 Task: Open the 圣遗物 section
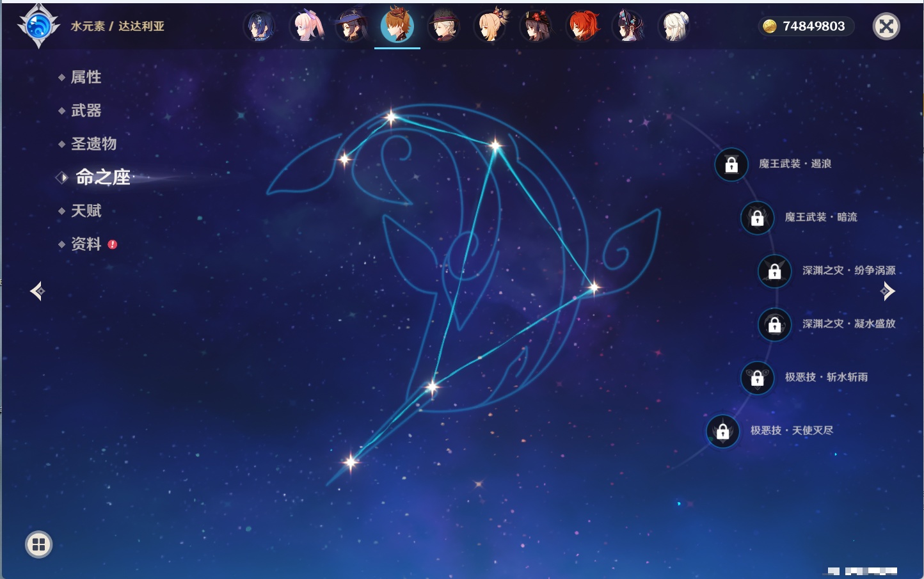pos(93,144)
